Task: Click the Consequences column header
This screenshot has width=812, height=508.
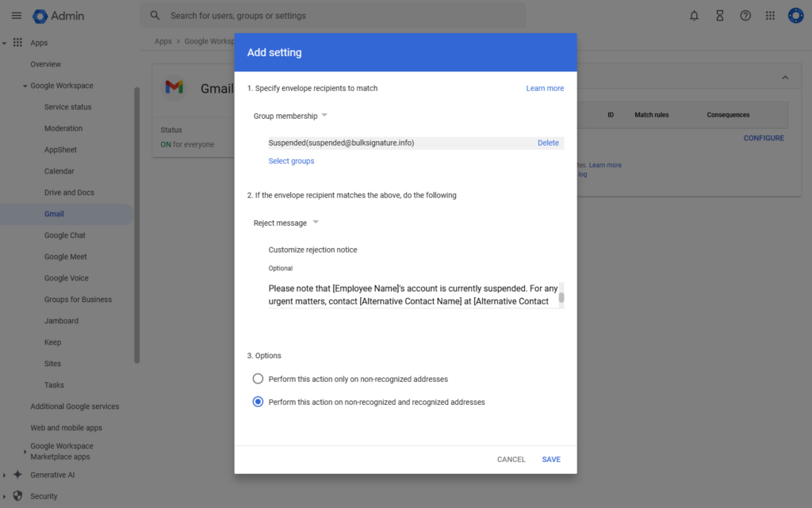Action: coord(728,115)
